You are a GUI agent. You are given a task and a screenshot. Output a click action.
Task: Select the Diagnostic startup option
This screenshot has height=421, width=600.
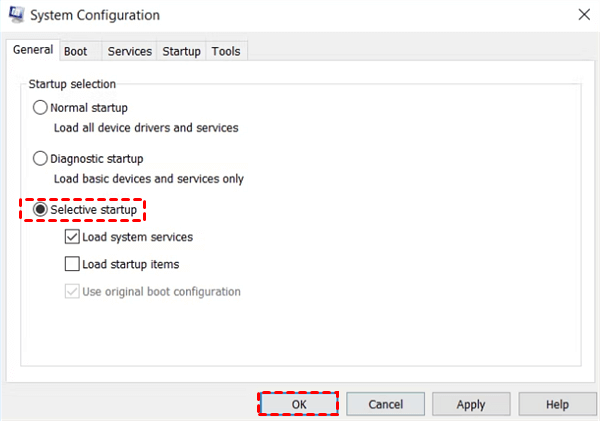tap(40, 158)
